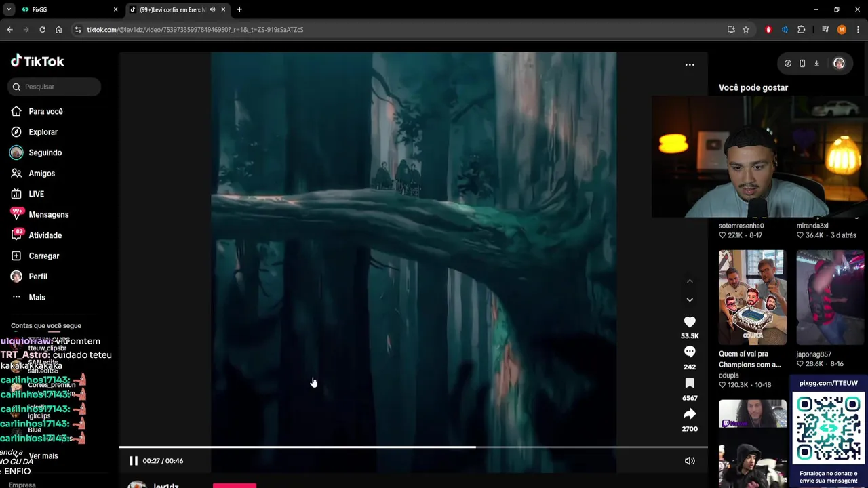Open the red hand blocker extension
This screenshot has width=868, height=488.
point(768,30)
